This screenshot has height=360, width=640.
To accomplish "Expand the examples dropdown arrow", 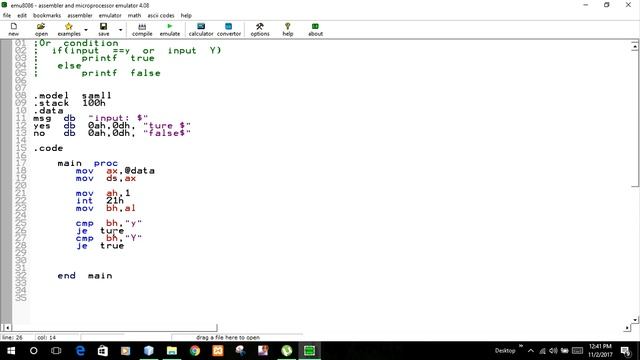I will tap(86, 30).
